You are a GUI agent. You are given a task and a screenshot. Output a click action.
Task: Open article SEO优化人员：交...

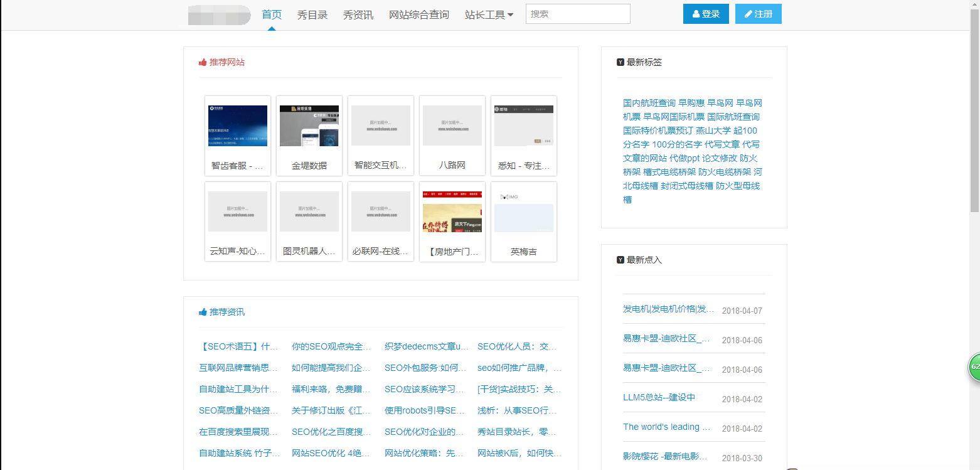[x=517, y=346]
